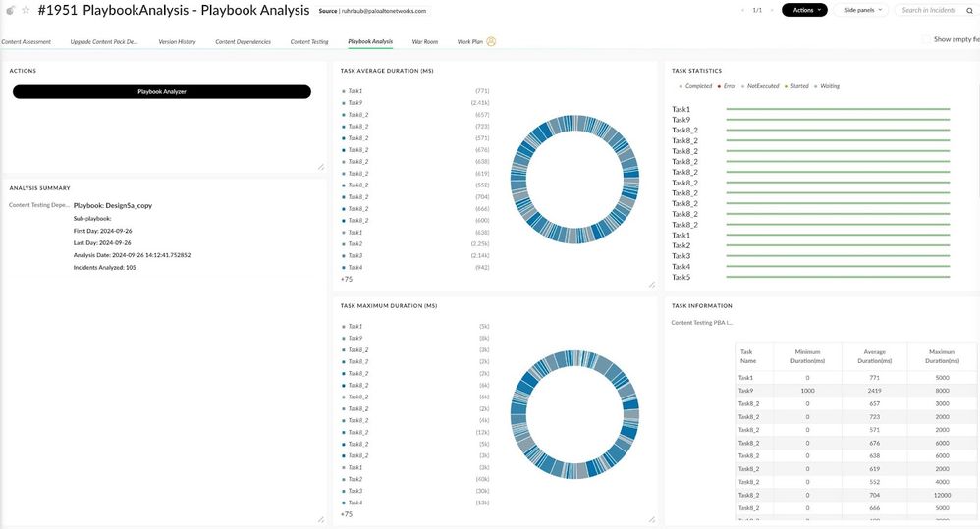
Task: Click the Task Average Duration donut chart
Action: pyautogui.click(x=575, y=179)
